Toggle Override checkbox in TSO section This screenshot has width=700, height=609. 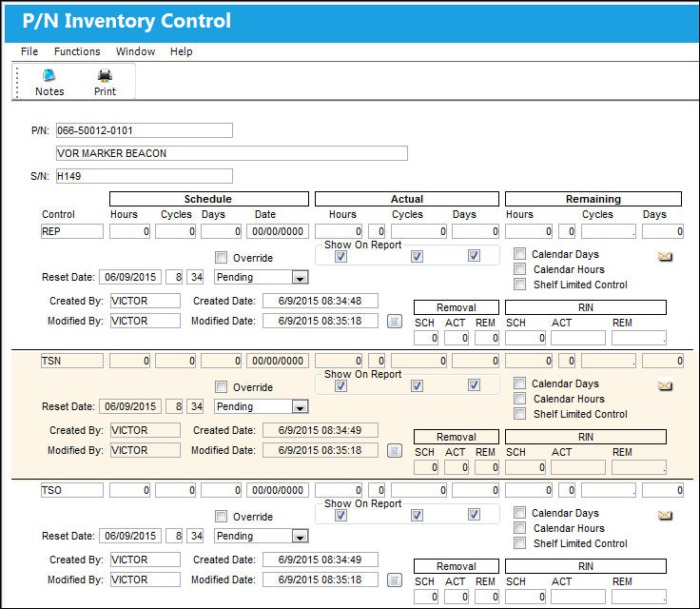coord(221,516)
